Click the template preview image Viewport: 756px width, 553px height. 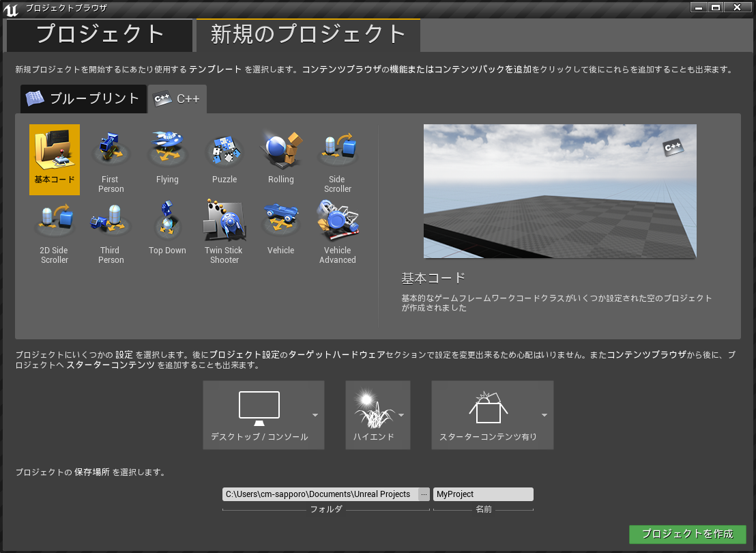[x=559, y=191]
